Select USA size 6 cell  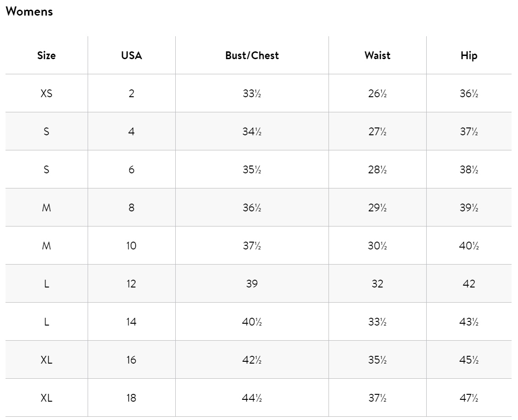[132, 170]
